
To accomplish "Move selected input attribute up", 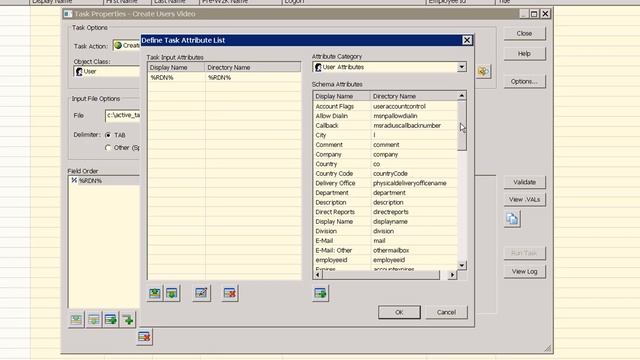I will pos(155,293).
